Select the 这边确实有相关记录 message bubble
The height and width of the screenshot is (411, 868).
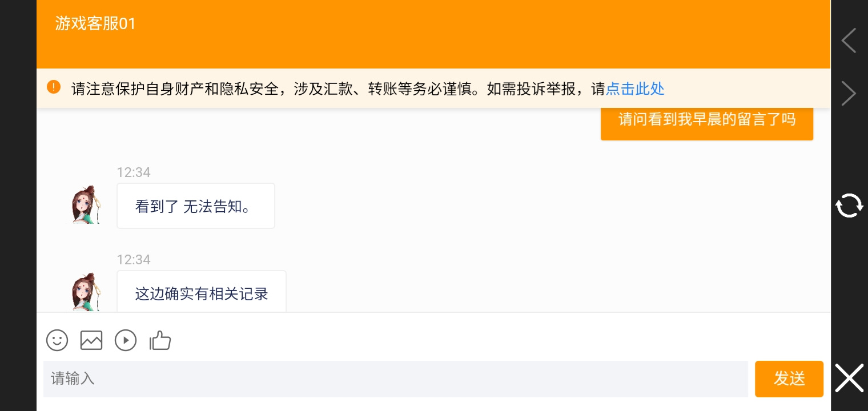pyautogui.click(x=202, y=291)
